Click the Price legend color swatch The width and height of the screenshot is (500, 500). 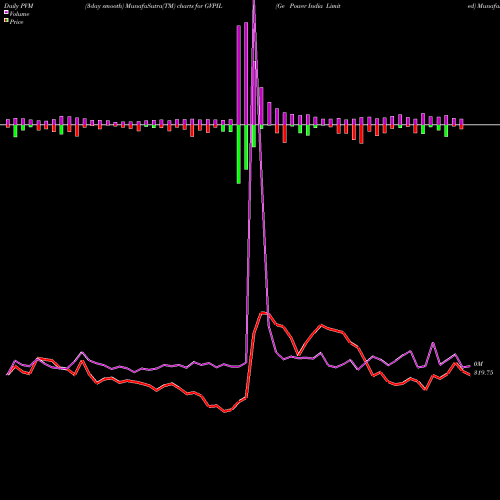click(6, 21)
